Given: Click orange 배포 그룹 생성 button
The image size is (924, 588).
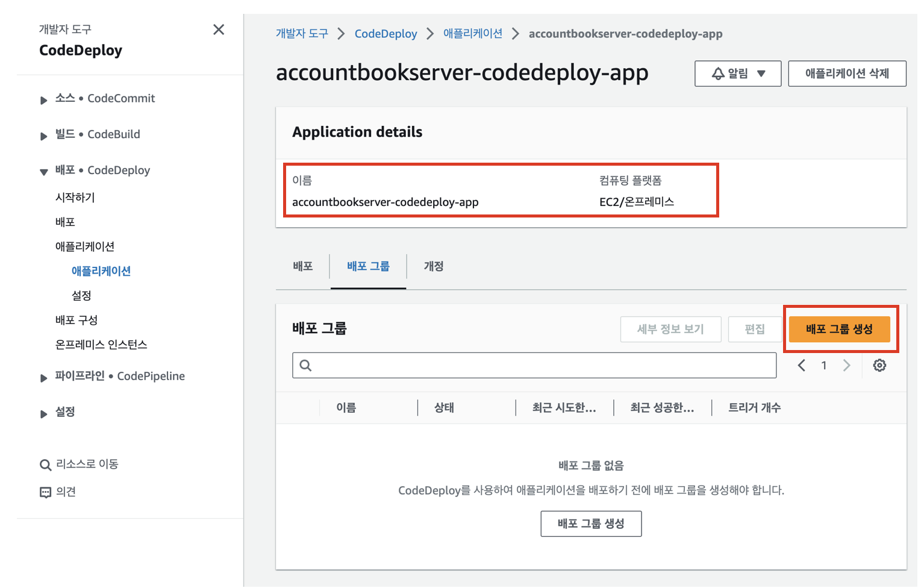Looking at the screenshot, I should click(839, 330).
